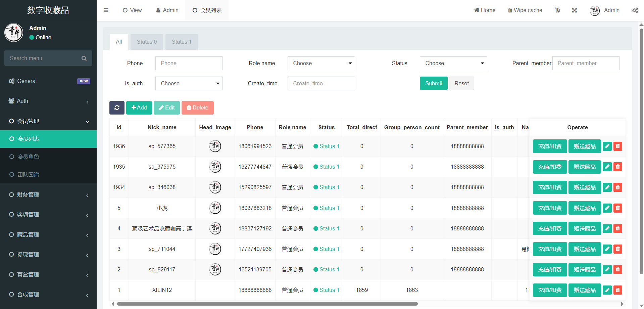
Task: Click the pencil edit icon for member 1936
Action: pos(607,146)
